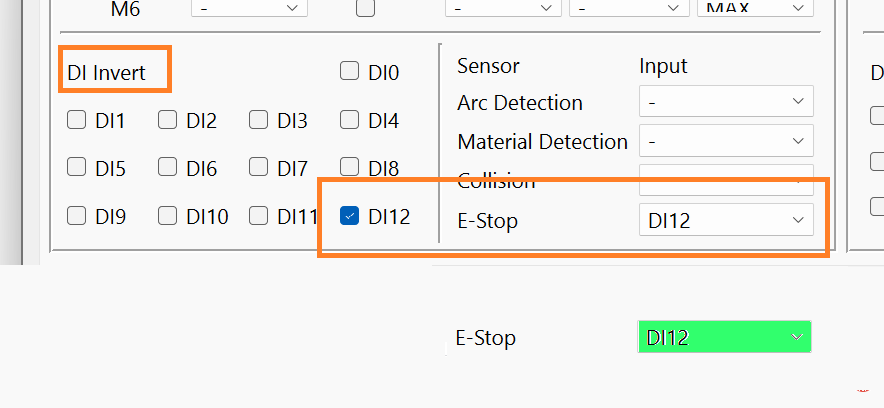Expand the Material Detection input dropdown
The image size is (884, 408).
pos(726,142)
